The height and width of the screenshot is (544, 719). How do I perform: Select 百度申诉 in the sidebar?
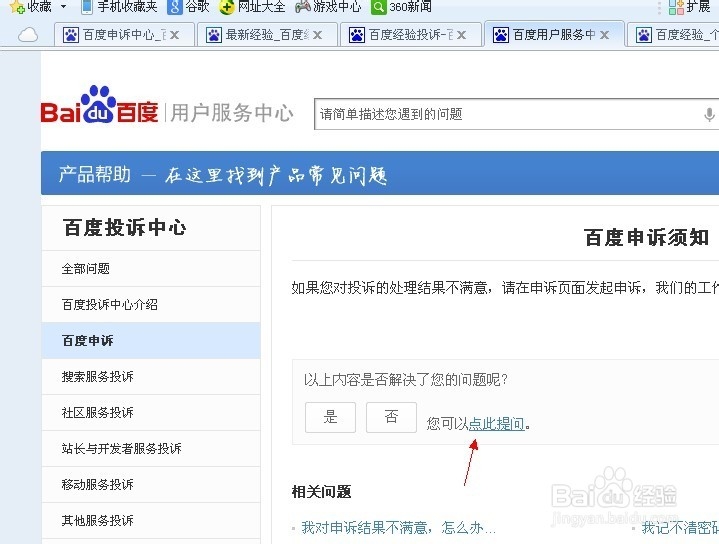151,340
